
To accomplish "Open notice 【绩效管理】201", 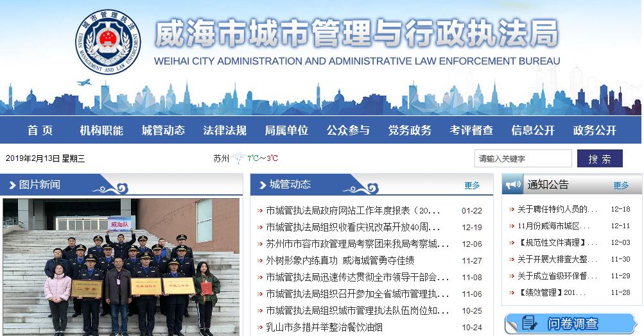I will tap(551, 292).
